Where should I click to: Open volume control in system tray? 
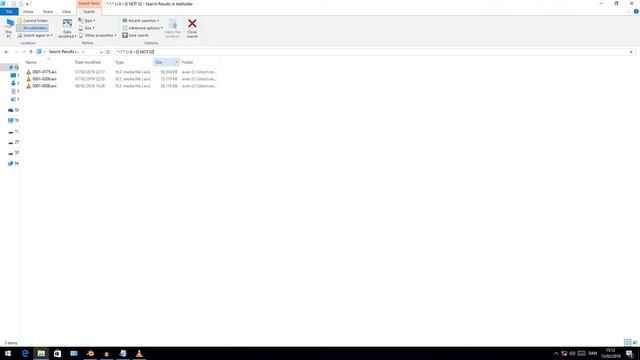click(572, 353)
